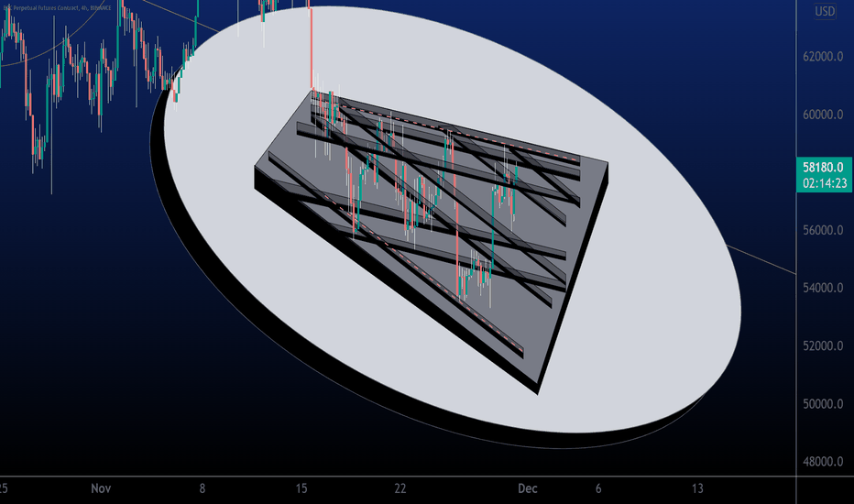Click the 8 date axis label
Viewport: 854px width, 504px height.
[203, 488]
